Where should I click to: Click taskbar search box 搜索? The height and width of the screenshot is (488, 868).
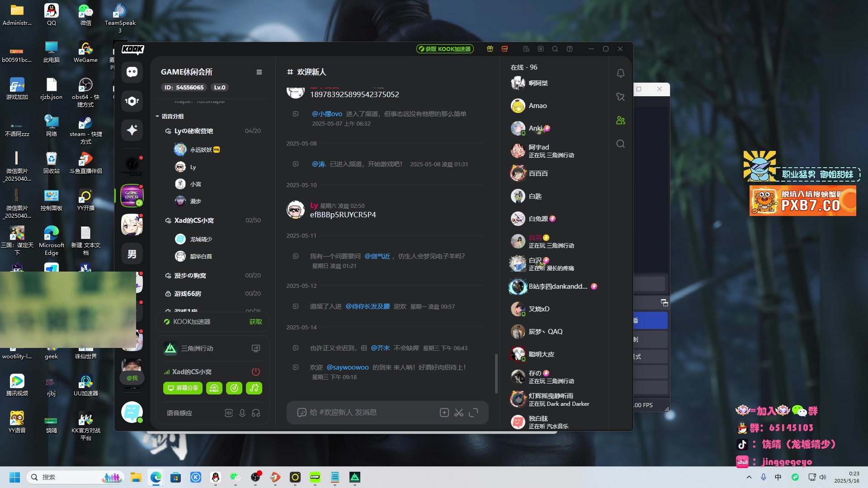(x=75, y=477)
